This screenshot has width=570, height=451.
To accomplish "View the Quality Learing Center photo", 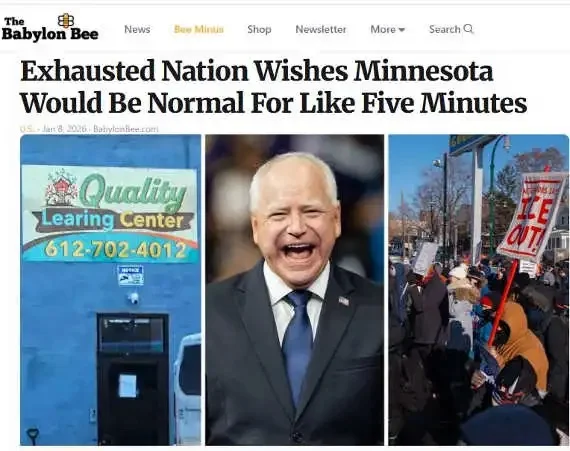I will tap(111, 290).
